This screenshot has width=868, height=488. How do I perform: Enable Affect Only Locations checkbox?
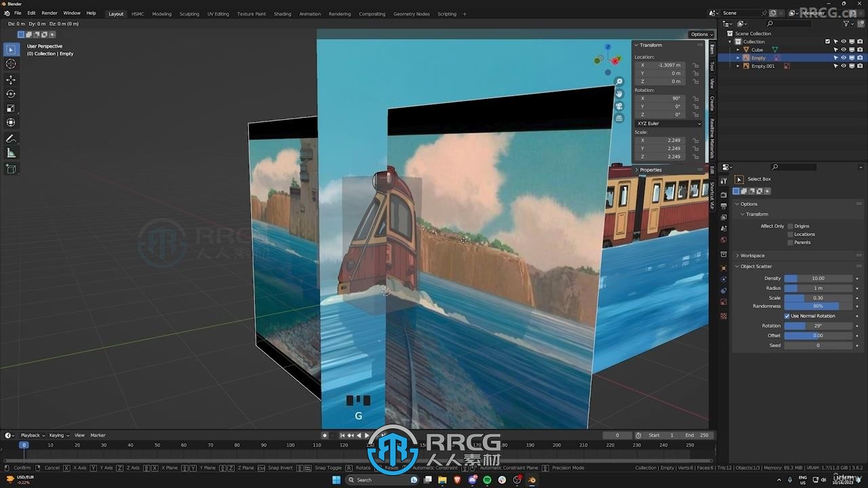pos(790,235)
